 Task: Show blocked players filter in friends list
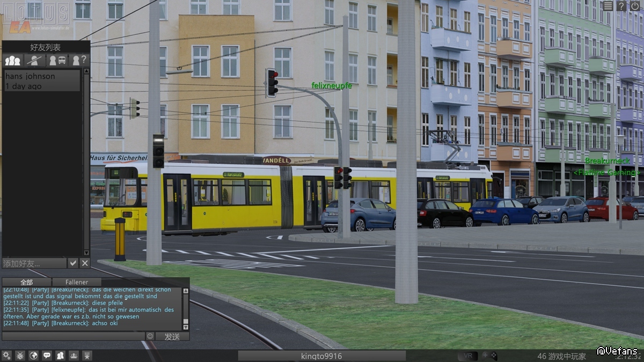35,60
